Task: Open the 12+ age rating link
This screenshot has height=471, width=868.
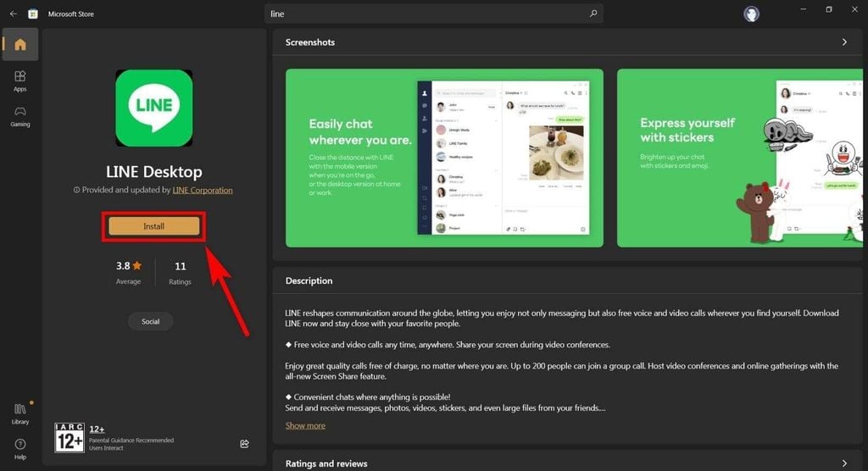Action: click(x=97, y=429)
